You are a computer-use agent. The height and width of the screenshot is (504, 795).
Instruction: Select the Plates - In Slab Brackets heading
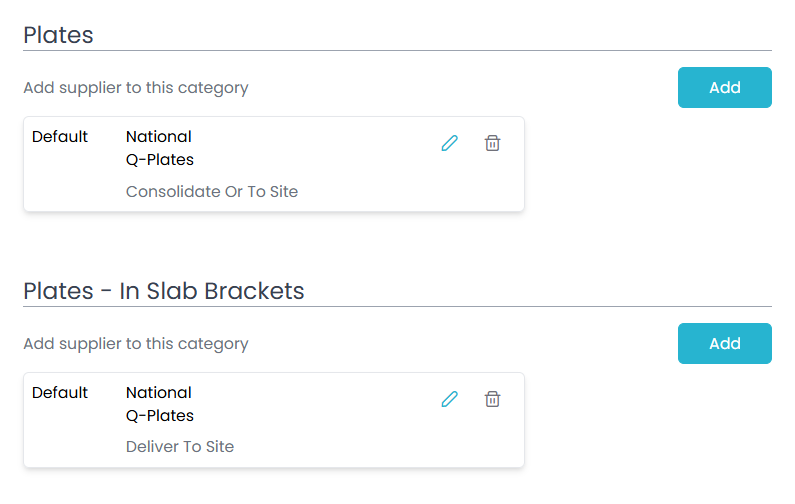point(163,291)
